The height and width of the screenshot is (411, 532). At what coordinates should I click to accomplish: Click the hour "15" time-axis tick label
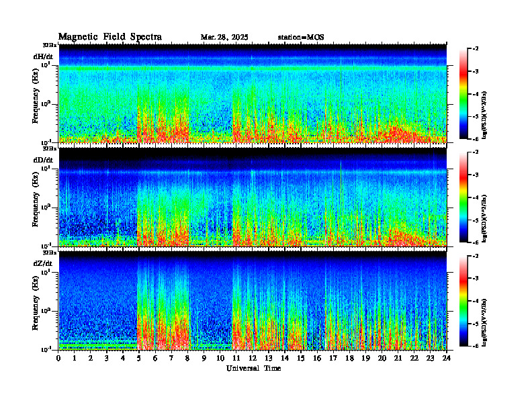click(x=301, y=359)
